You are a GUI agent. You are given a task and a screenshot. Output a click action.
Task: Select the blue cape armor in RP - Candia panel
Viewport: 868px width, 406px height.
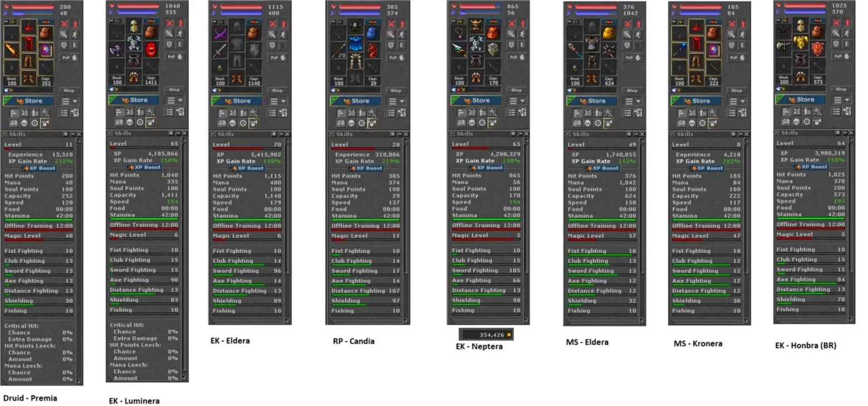pos(356,44)
